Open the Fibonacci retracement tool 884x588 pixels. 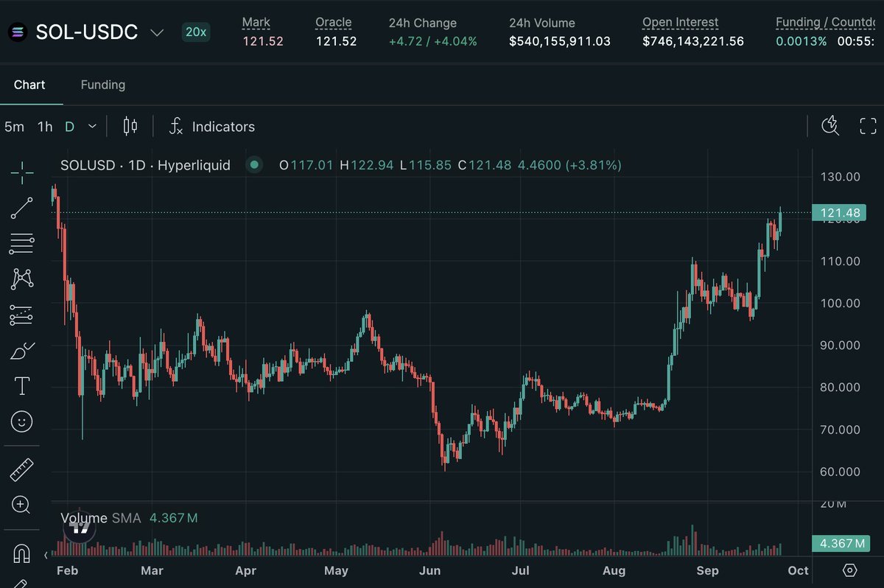pos(22,244)
